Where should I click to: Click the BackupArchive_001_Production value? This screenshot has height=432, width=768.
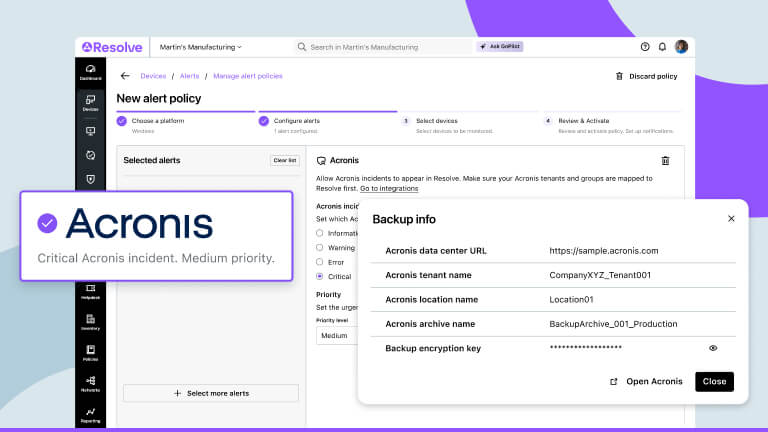tap(613, 324)
